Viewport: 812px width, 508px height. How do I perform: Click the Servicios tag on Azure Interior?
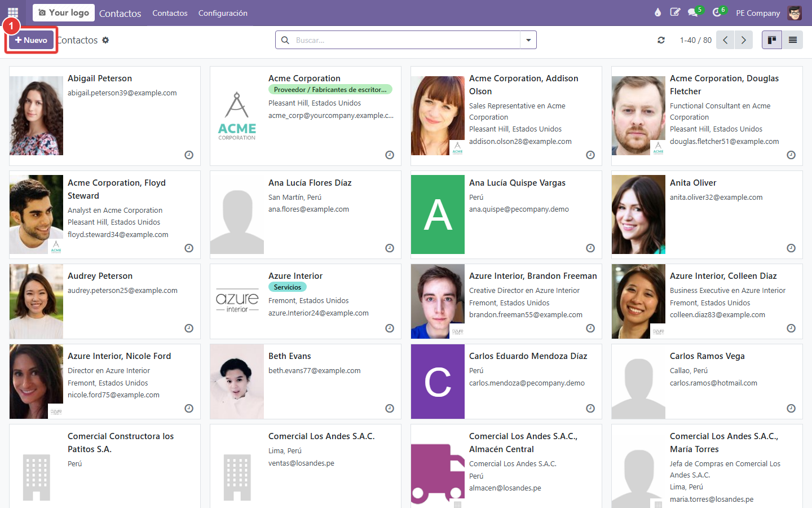pos(288,287)
